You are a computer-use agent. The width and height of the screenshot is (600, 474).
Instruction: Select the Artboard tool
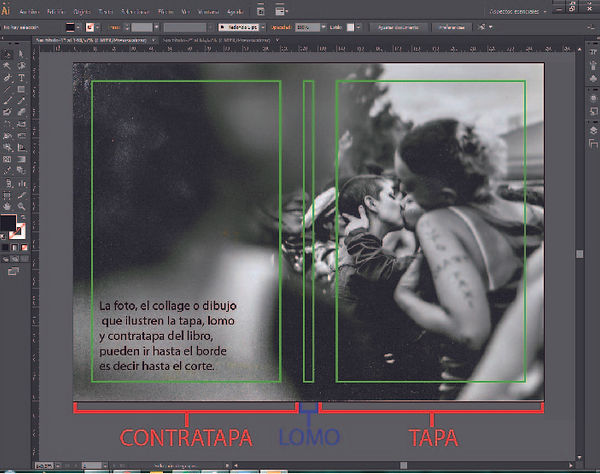tap(7, 195)
